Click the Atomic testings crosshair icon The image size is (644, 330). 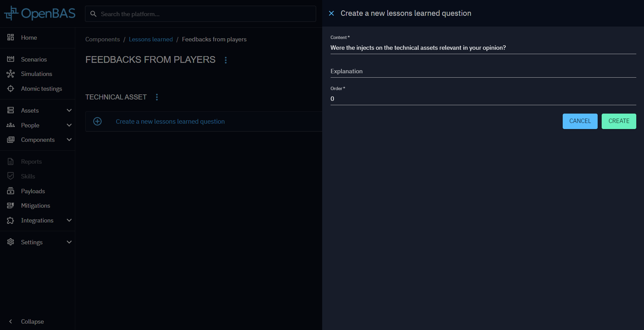11,89
